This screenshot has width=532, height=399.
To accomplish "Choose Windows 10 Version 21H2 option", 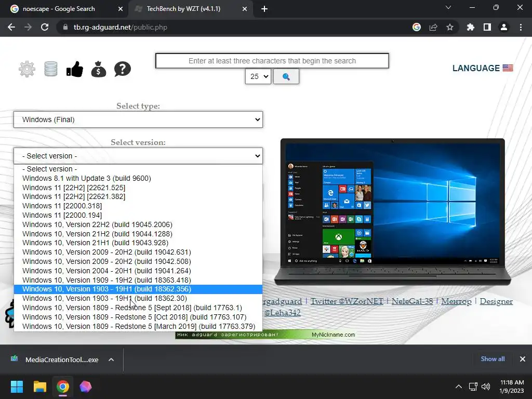I will tap(138, 234).
